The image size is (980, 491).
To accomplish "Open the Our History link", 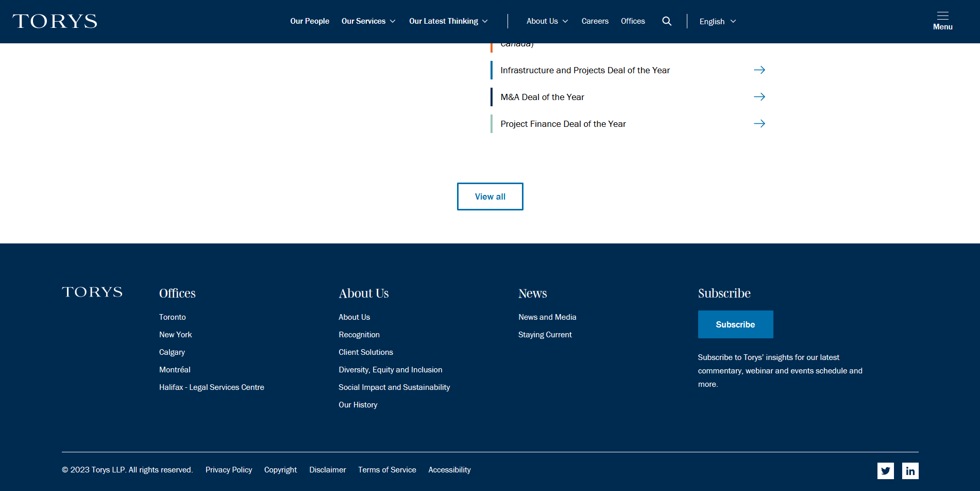I will [358, 405].
